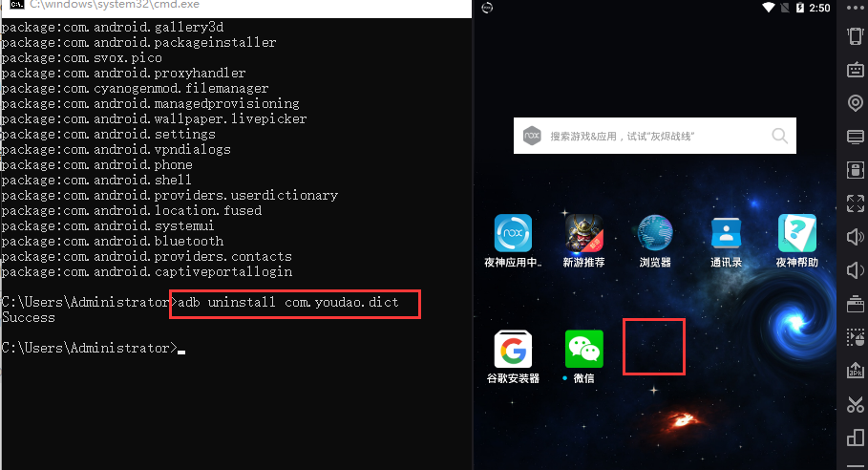Open keyboard control in Nox sidebar

[x=856, y=70]
